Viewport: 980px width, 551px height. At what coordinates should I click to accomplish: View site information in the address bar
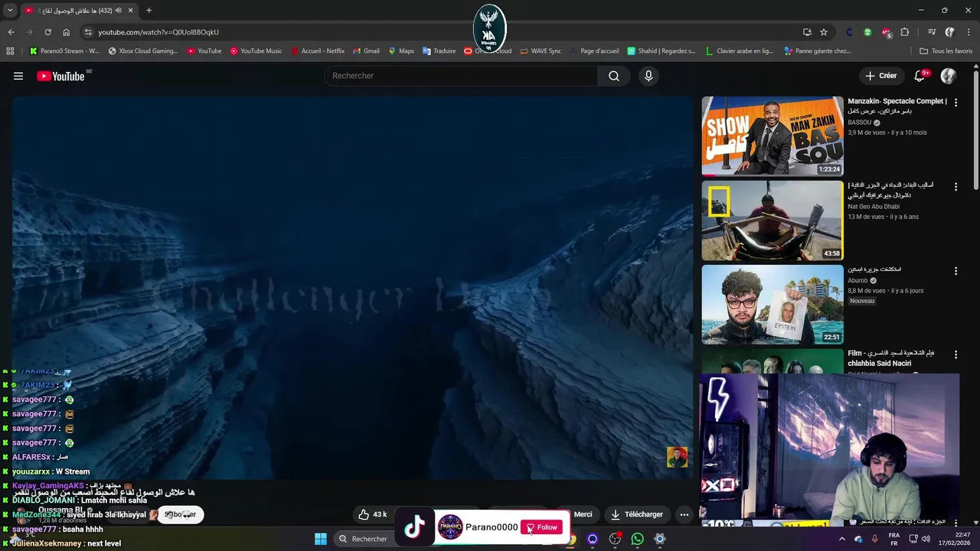click(x=88, y=32)
